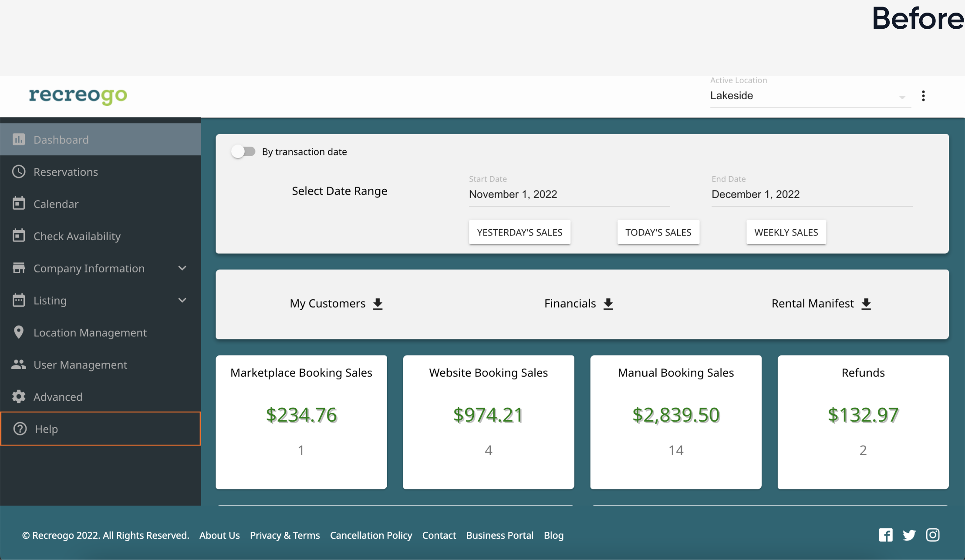Click the Help question mark icon
Viewport: 965px width, 560px height.
(20, 429)
